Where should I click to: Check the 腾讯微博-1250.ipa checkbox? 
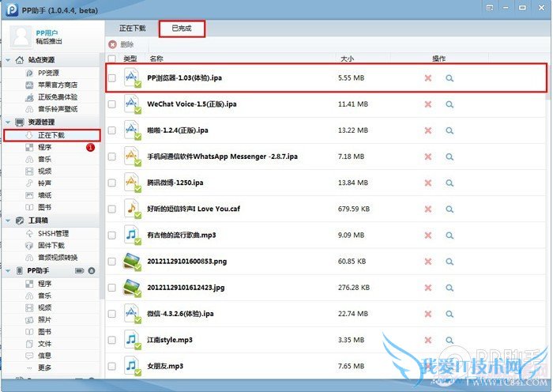coord(112,183)
